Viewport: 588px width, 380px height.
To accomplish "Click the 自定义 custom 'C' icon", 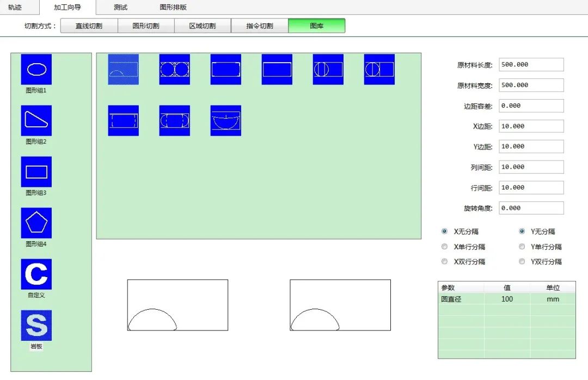I will click(36, 274).
